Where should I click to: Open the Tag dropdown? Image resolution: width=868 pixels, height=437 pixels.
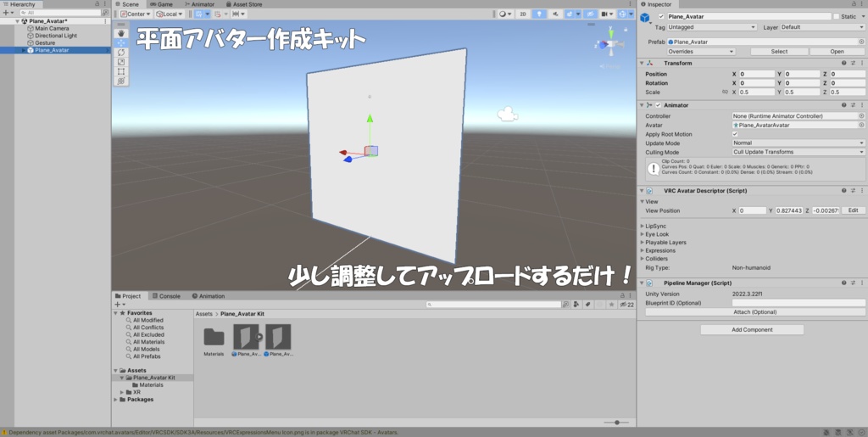[711, 27]
